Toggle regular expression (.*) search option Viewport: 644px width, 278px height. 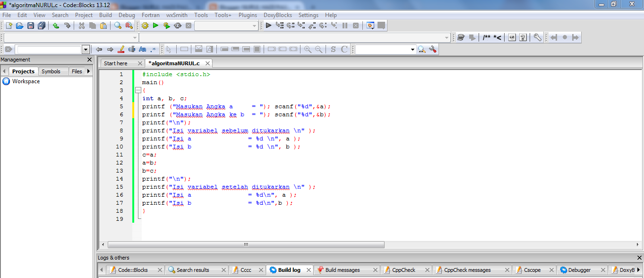(x=153, y=49)
